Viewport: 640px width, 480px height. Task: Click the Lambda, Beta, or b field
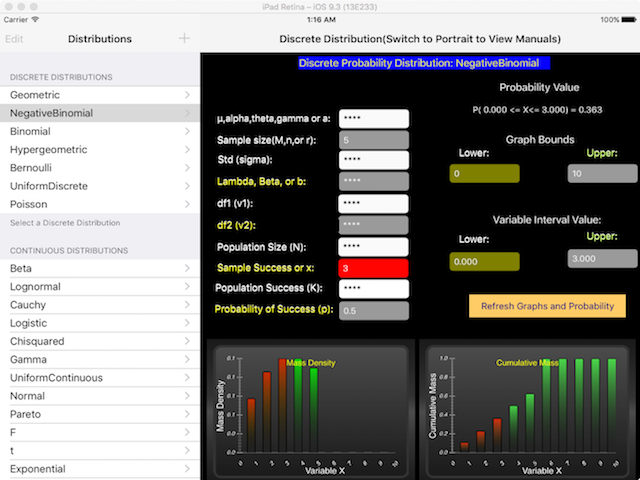pos(374,181)
